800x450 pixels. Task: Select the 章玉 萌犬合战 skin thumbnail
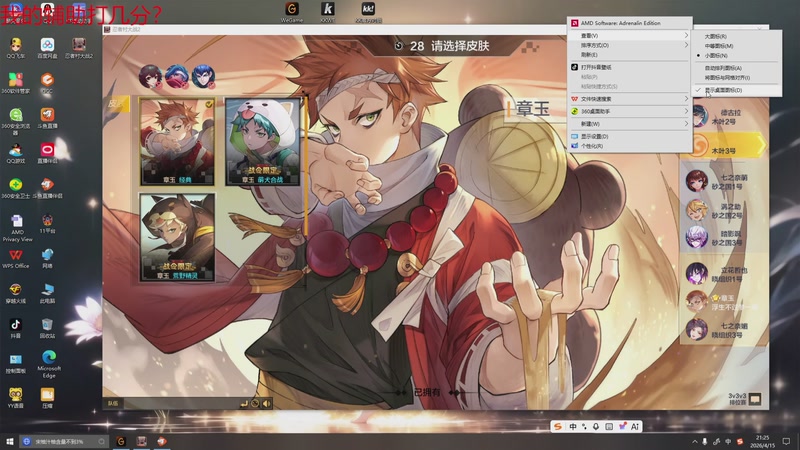(263, 141)
